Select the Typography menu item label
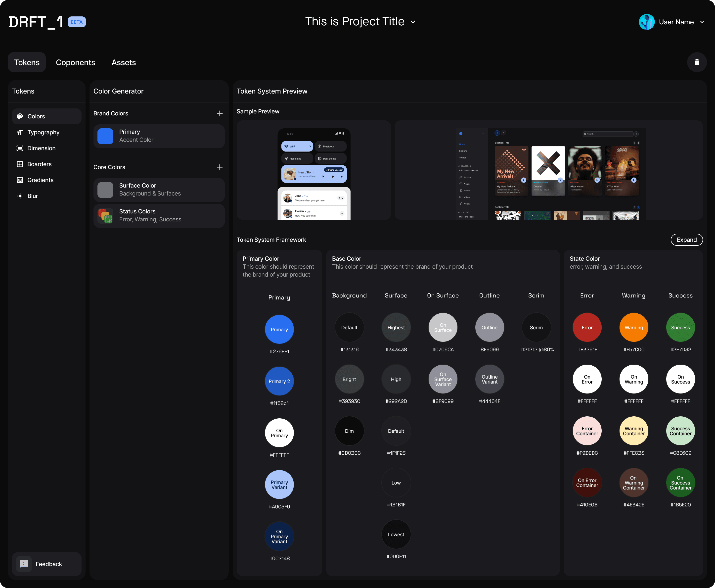Screen dimensions: 715x588 pos(43,132)
